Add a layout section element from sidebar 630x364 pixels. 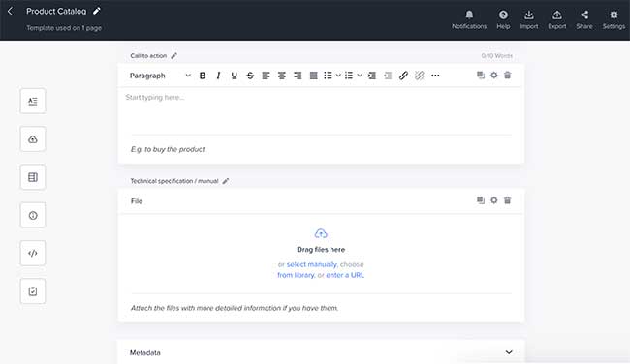coord(33,177)
